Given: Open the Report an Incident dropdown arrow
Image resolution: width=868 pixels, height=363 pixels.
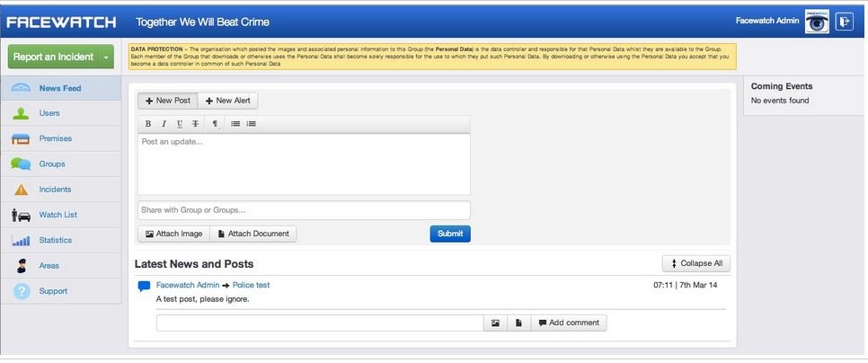Looking at the screenshot, I should tap(106, 58).
